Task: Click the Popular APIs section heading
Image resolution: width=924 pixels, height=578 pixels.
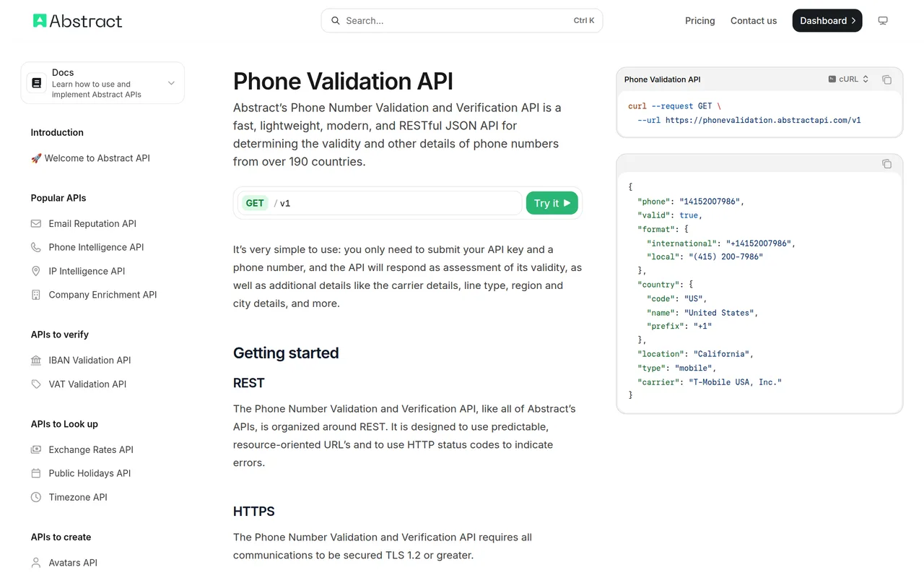Action: tap(58, 198)
